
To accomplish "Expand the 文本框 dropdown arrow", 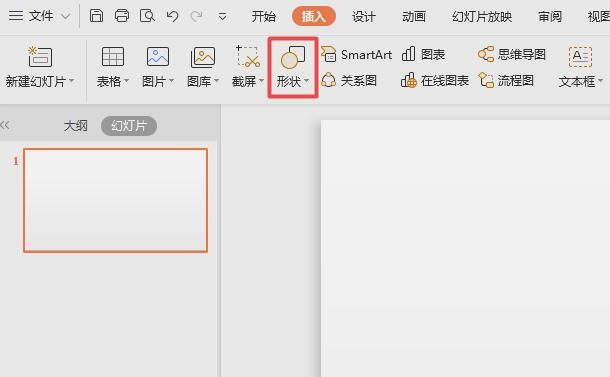I will [600, 81].
